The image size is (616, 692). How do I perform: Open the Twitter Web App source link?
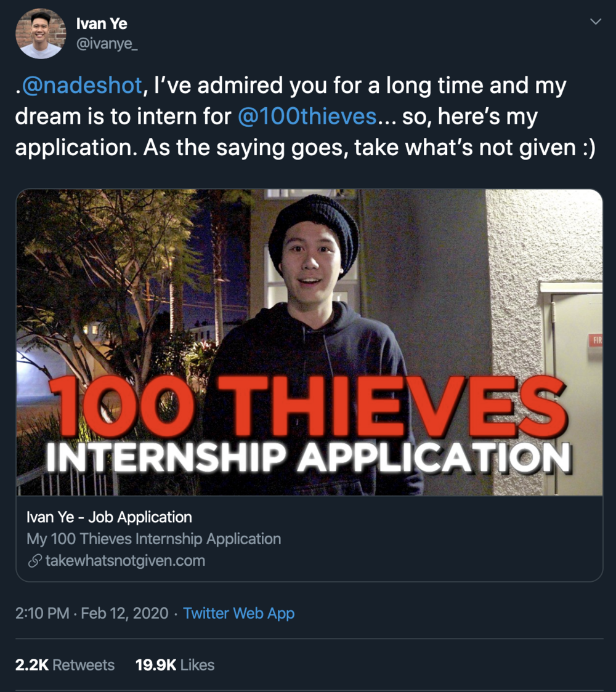coord(239,613)
